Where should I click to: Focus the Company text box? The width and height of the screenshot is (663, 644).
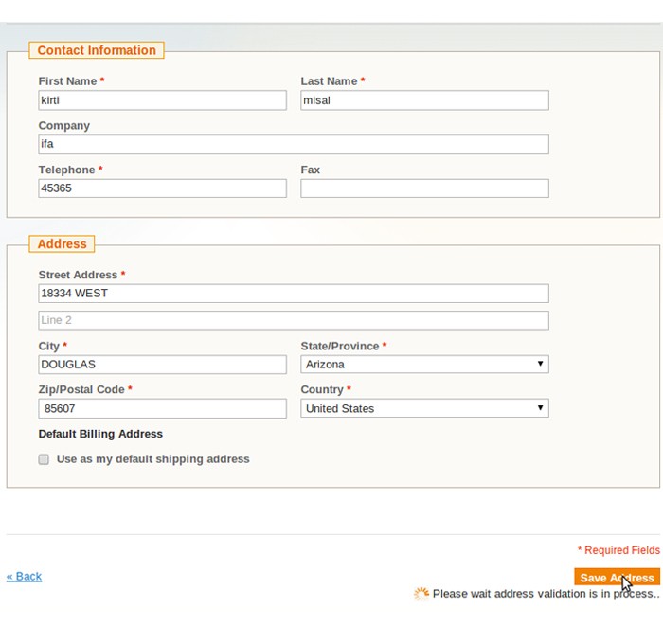(293, 144)
